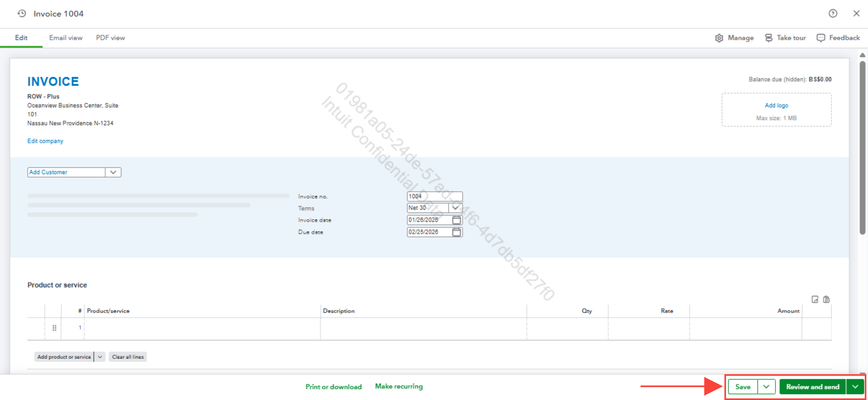The height and width of the screenshot is (400, 868).
Task: Open the Terms Net 30 dropdown
Action: click(x=455, y=208)
